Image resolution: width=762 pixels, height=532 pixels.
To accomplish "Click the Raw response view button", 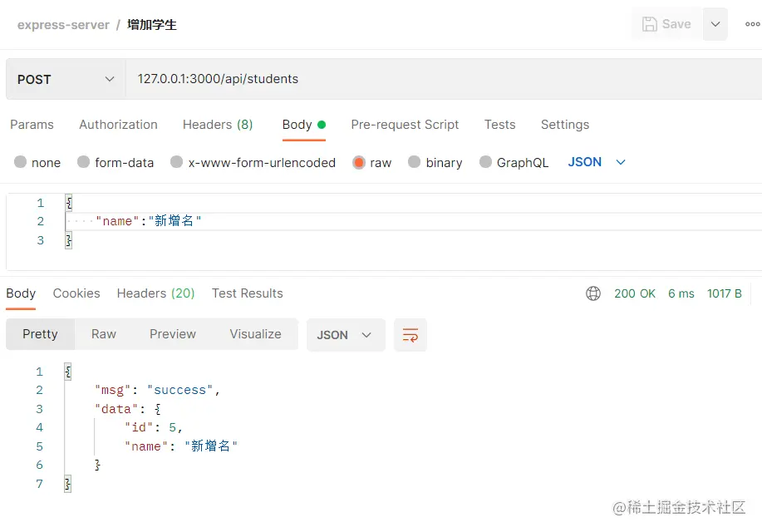I will (x=104, y=334).
